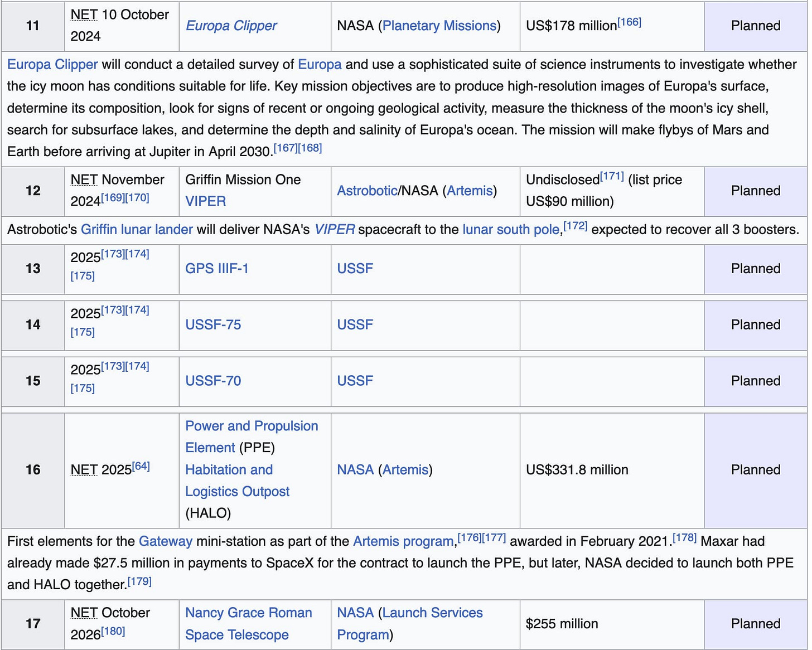Click the USSF link in the GPS IIIF-1 row

pos(355,269)
